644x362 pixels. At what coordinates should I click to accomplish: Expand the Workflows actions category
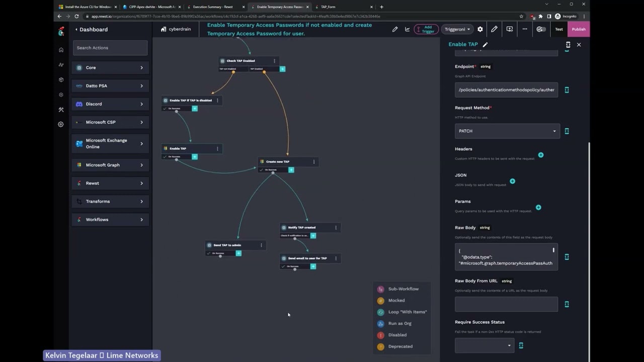pyautogui.click(x=110, y=220)
